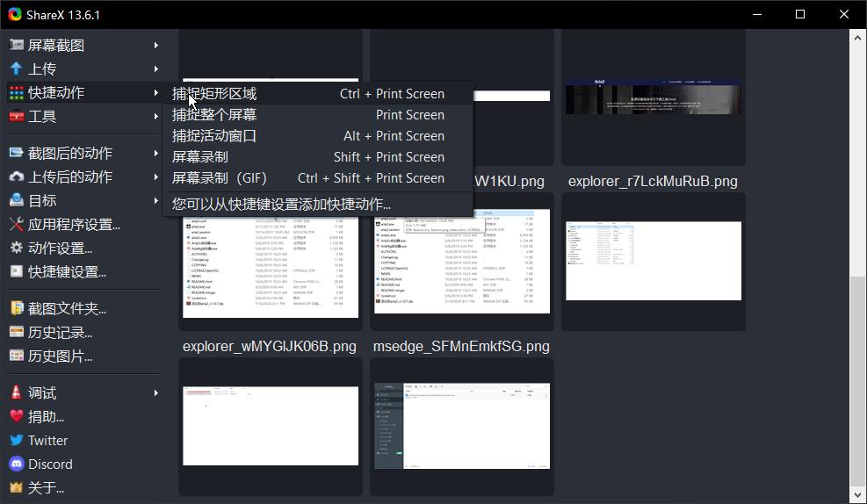Viewport: 867px width, 504px height.
Task: Click the 捐助... label
Action: pos(46,416)
